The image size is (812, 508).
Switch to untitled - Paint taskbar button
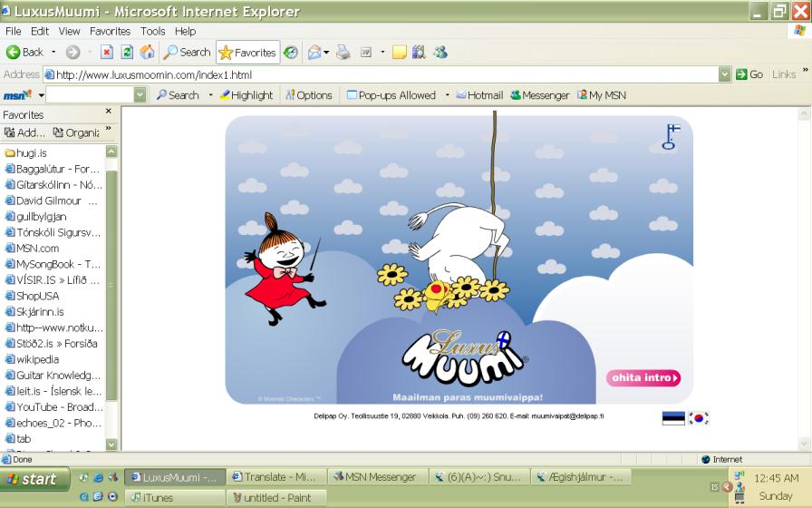(276, 498)
